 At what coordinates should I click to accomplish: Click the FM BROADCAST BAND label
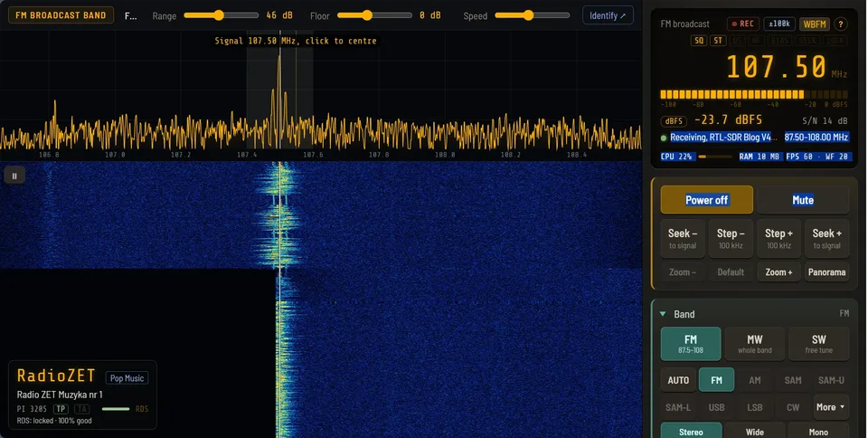61,15
